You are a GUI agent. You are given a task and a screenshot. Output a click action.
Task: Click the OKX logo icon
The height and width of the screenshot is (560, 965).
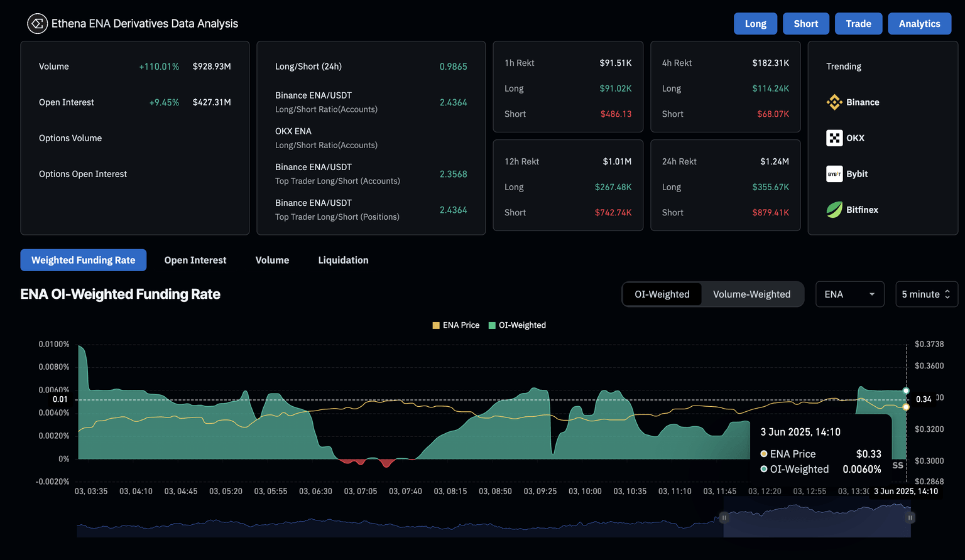[834, 138]
